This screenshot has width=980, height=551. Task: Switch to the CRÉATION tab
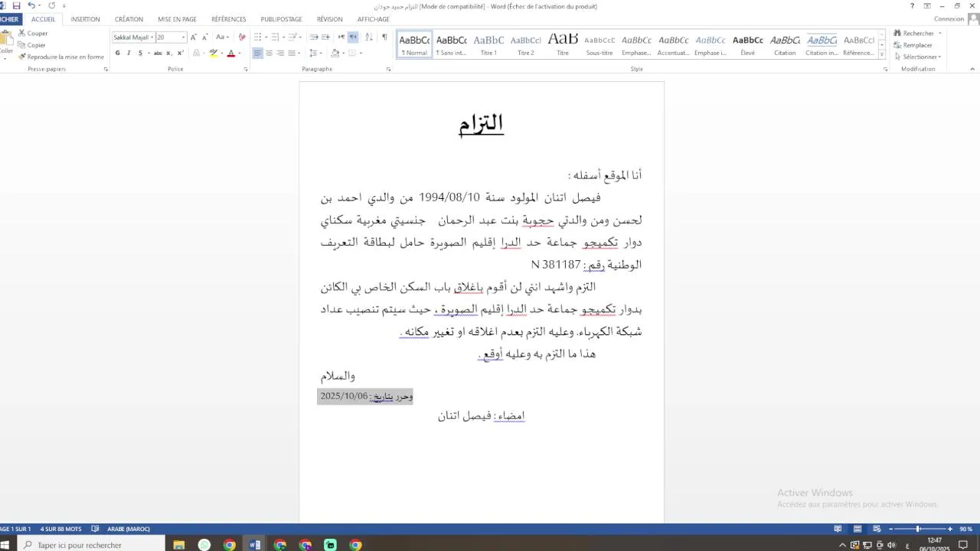(129, 19)
